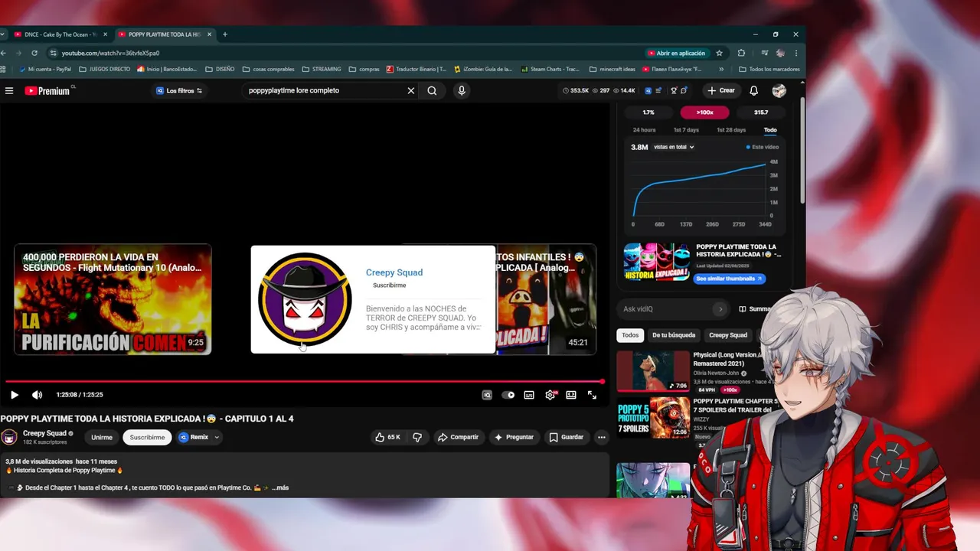Open the minecraft ideas bookmark folder
Viewport: 980px width, 551px height.
pos(612,69)
